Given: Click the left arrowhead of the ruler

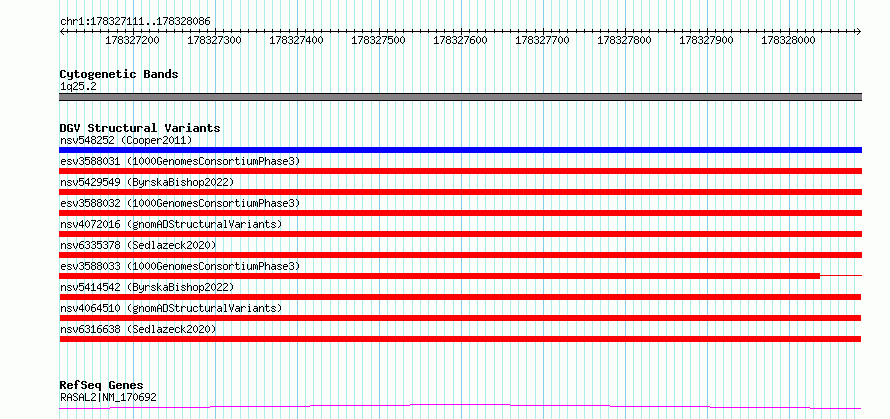Looking at the screenshot, I should point(62,31).
